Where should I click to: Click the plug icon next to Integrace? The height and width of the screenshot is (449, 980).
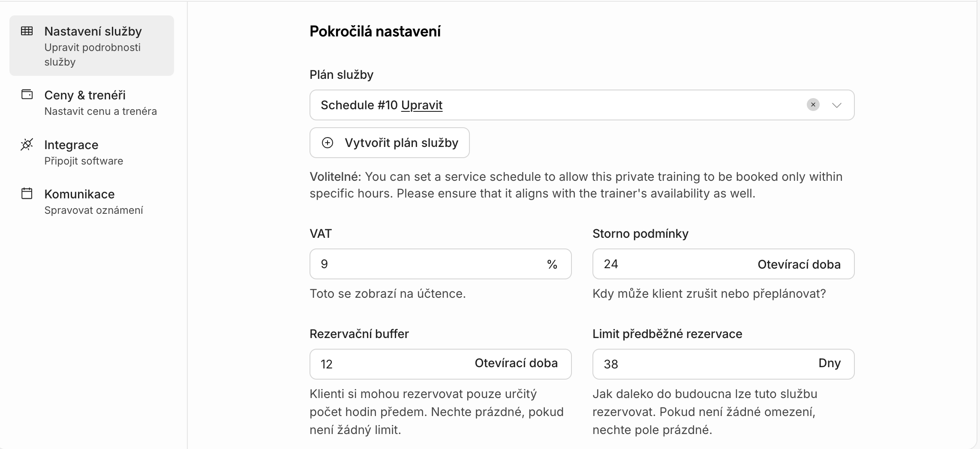point(27,144)
